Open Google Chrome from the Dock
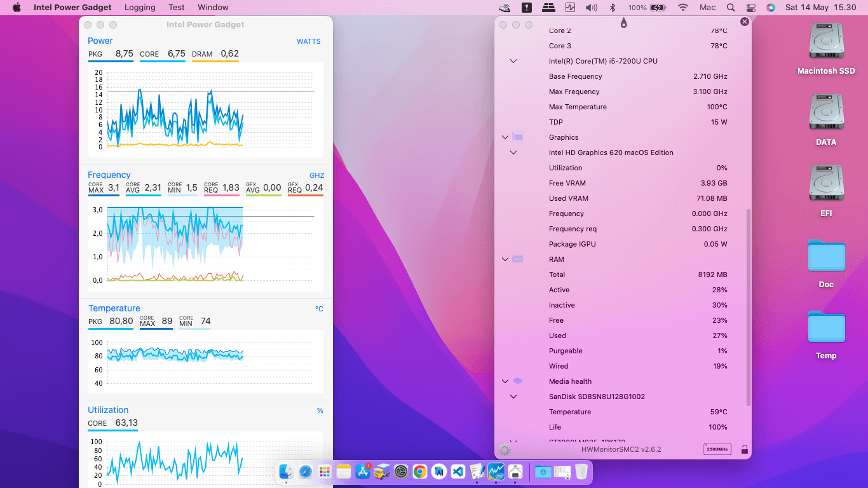Viewport: 868px width, 488px height. point(419,471)
